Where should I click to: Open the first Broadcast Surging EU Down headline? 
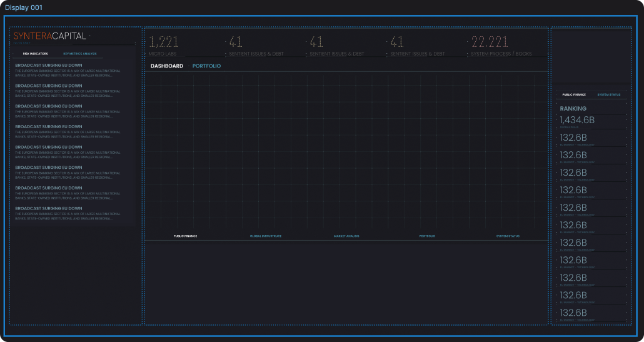pos(49,65)
